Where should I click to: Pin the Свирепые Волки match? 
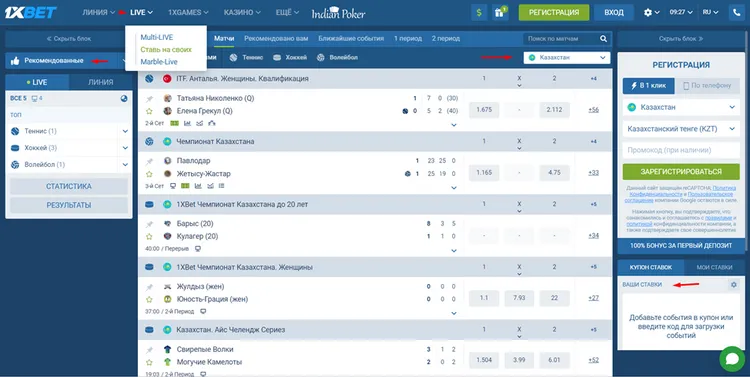(149, 350)
